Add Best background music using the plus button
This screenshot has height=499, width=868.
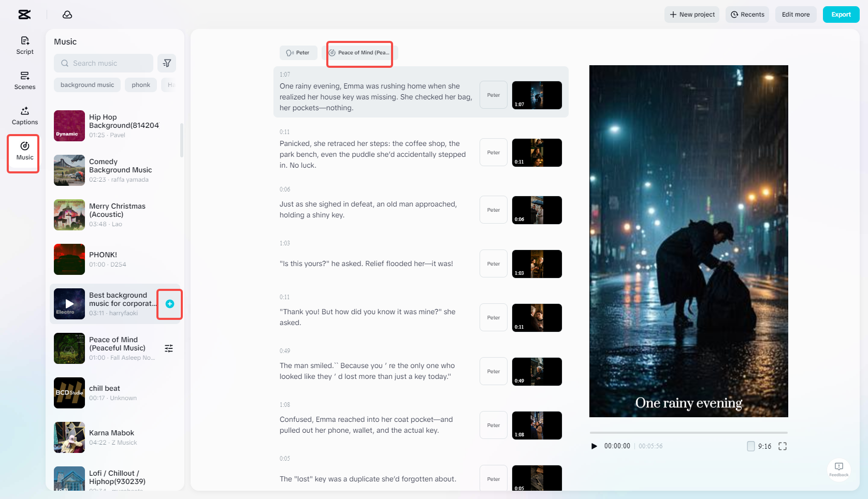pyautogui.click(x=169, y=304)
